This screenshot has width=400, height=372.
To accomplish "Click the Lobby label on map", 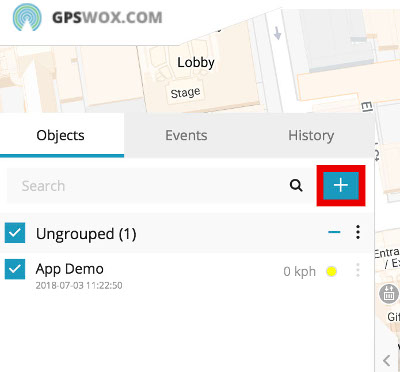I will (196, 63).
